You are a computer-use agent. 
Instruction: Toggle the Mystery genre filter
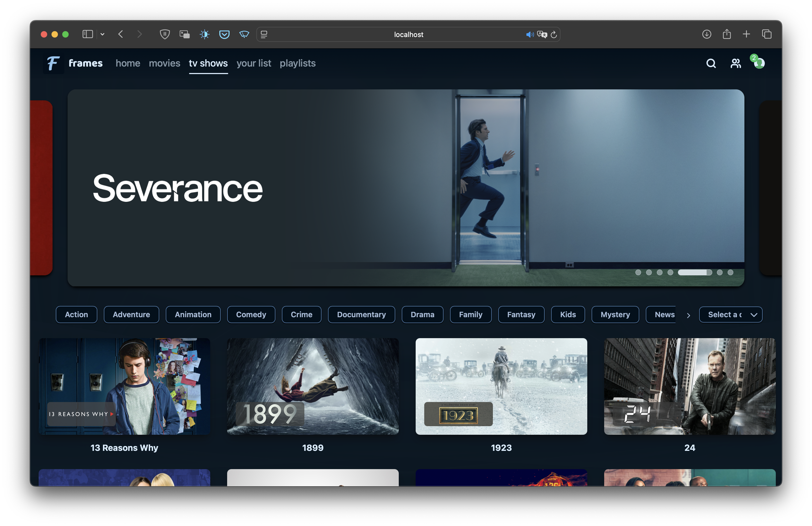(x=615, y=314)
